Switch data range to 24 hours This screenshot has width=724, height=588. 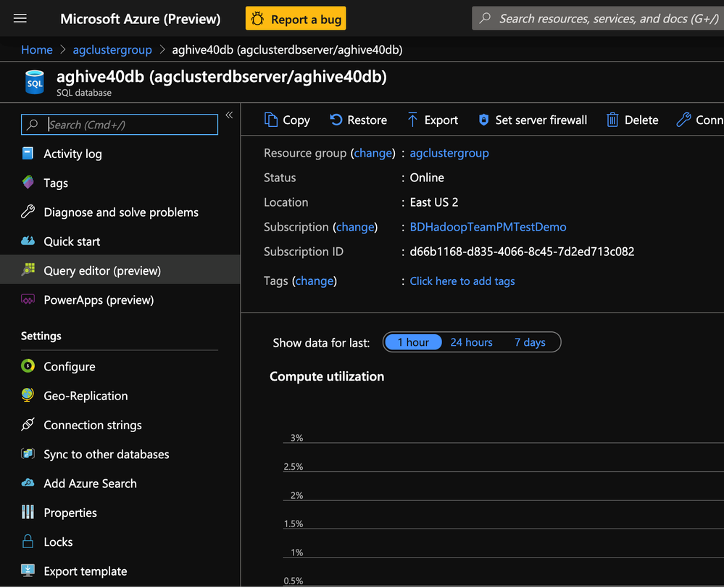(471, 342)
